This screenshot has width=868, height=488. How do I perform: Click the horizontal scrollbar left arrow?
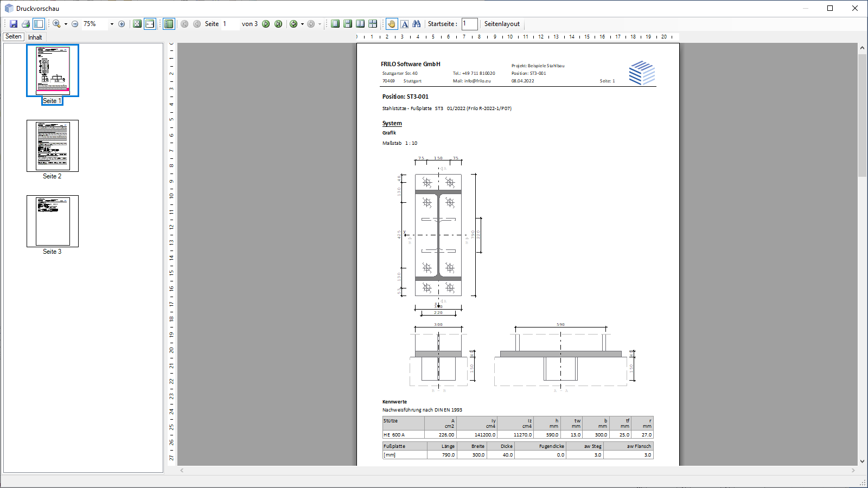coord(182,470)
